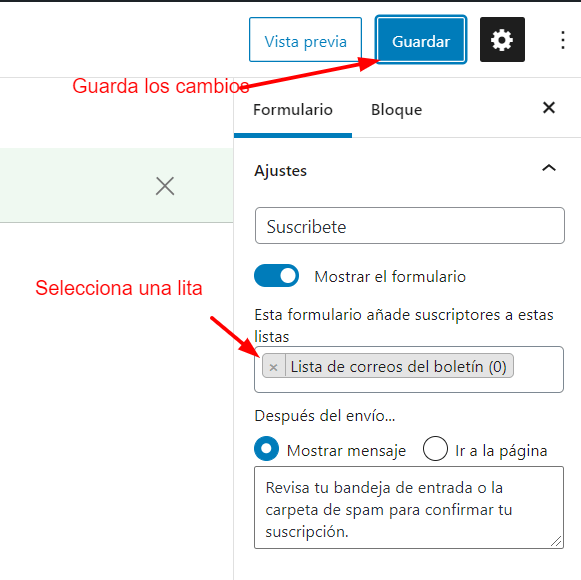Switch to the Bloque tab
The height and width of the screenshot is (580, 581).
pos(396,110)
